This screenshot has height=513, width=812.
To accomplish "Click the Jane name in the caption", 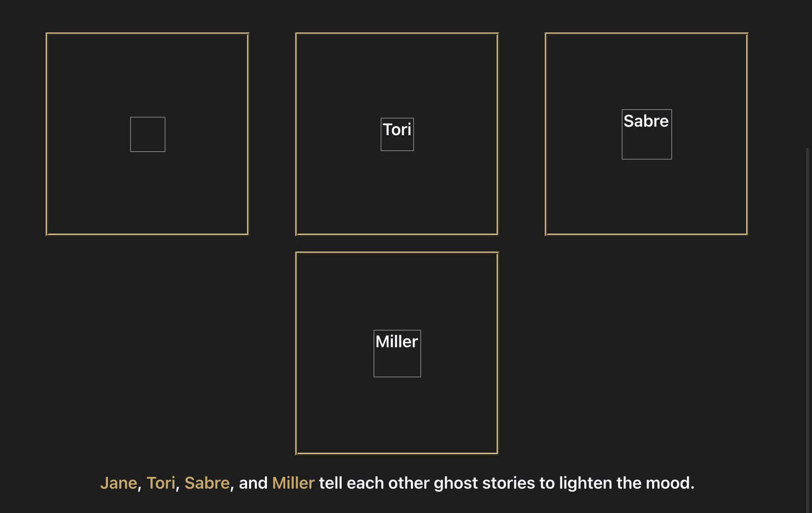I will point(118,483).
